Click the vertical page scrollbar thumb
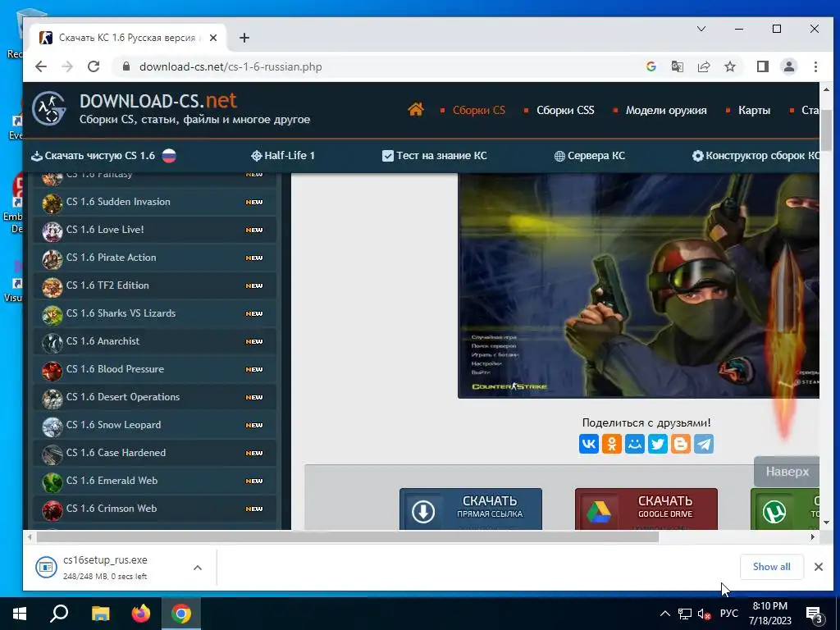 826,130
